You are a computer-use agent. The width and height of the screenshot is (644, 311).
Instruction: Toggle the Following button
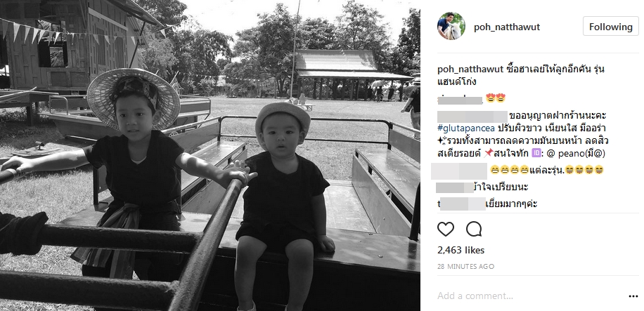click(x=611, y=27)
